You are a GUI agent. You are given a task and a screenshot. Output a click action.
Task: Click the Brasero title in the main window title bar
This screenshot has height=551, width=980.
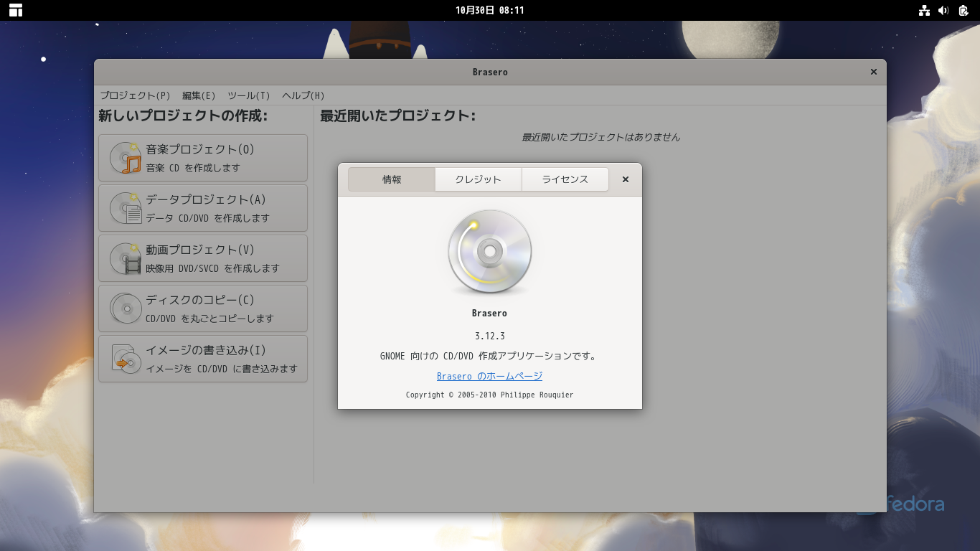coord(490,72)
